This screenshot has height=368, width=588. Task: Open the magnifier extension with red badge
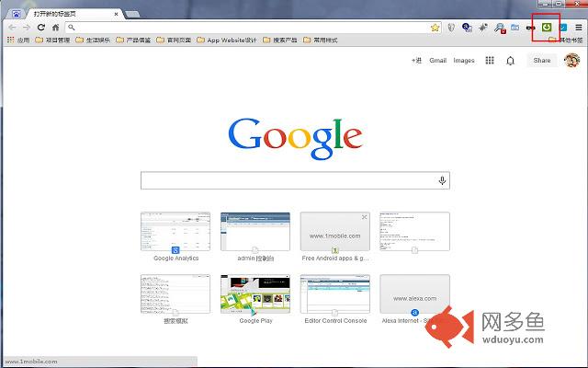coord(500,28)
